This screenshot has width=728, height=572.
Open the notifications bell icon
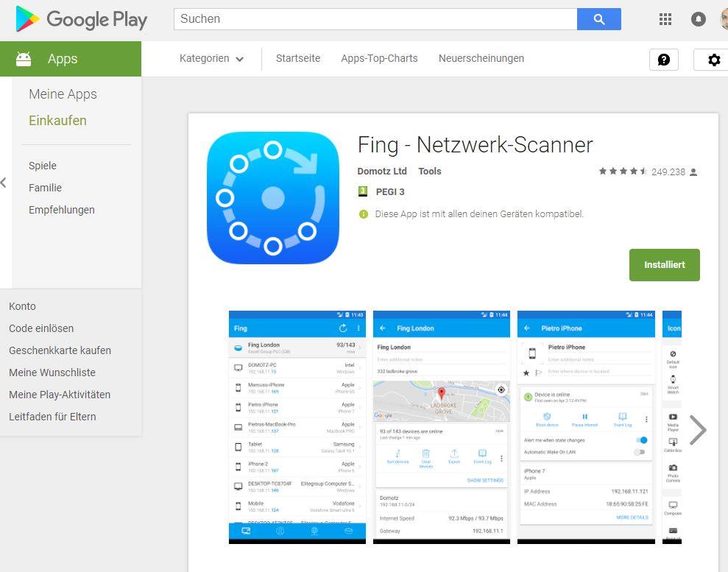click(x=699, y=19)
